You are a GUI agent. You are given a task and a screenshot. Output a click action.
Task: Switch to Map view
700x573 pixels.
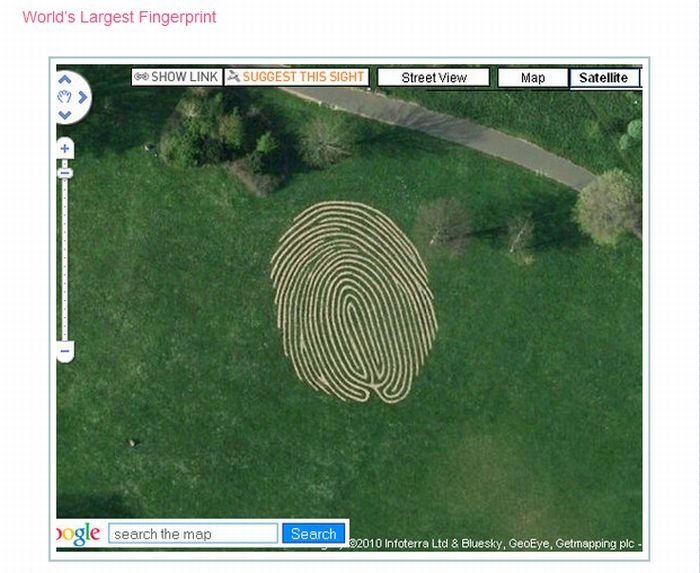point(532,78)
